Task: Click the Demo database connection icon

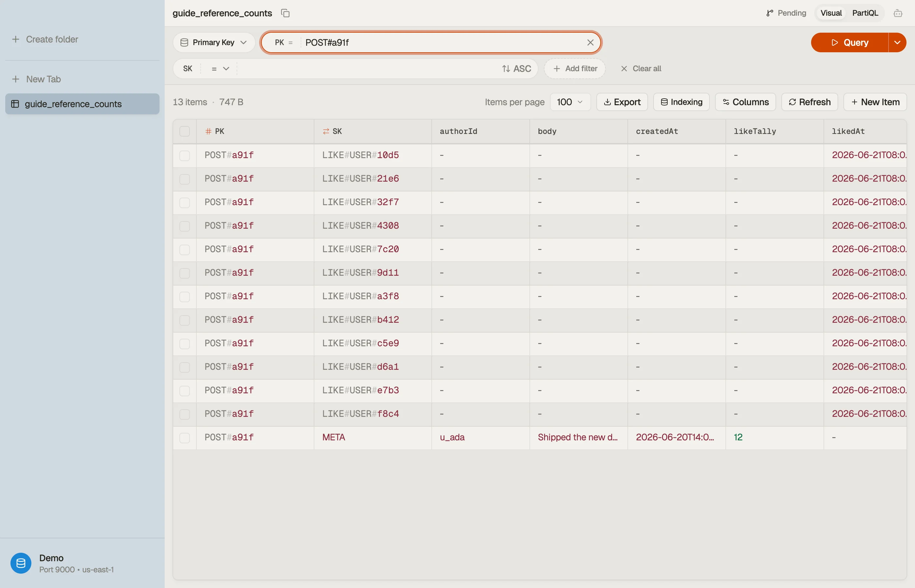Action: pos(21,563)
